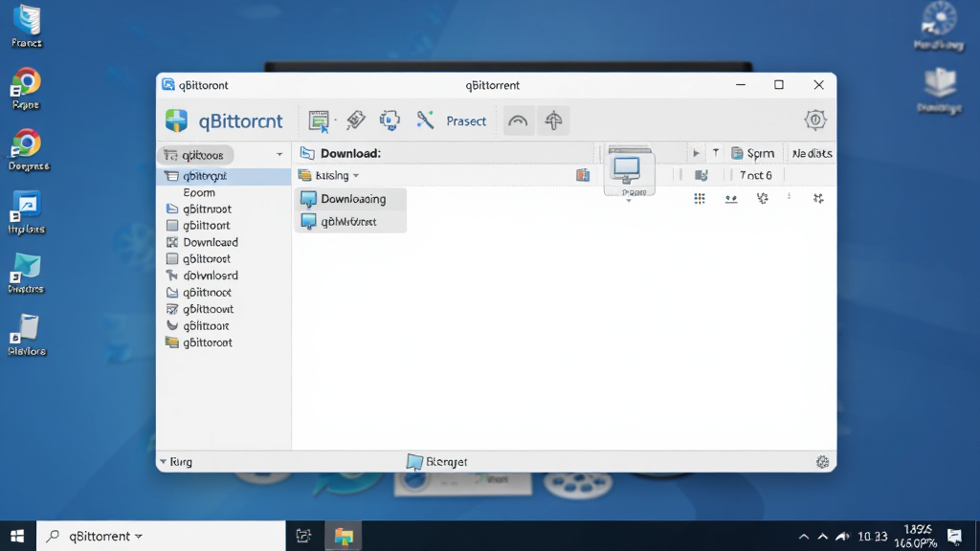Select the sidebar row directly below Eoom
Image resolution: width=980 pixels, height=551 pixels.
(199, 209)
